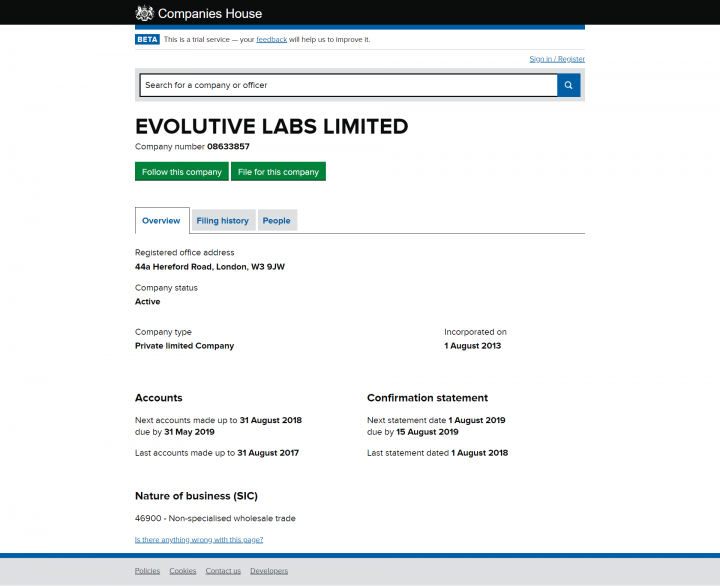The image size is (720, 586).
Task: Click Sign in / Register link
Action: 557,59
